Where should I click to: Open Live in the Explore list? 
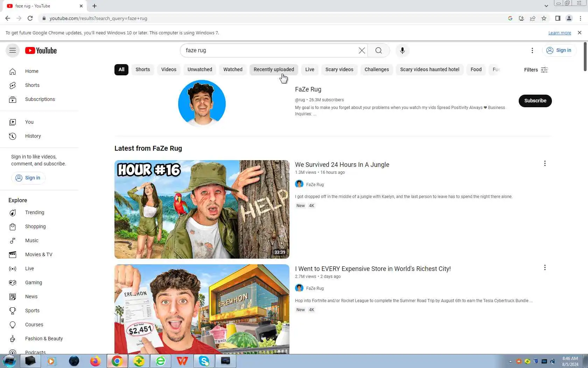pos(39,268)
